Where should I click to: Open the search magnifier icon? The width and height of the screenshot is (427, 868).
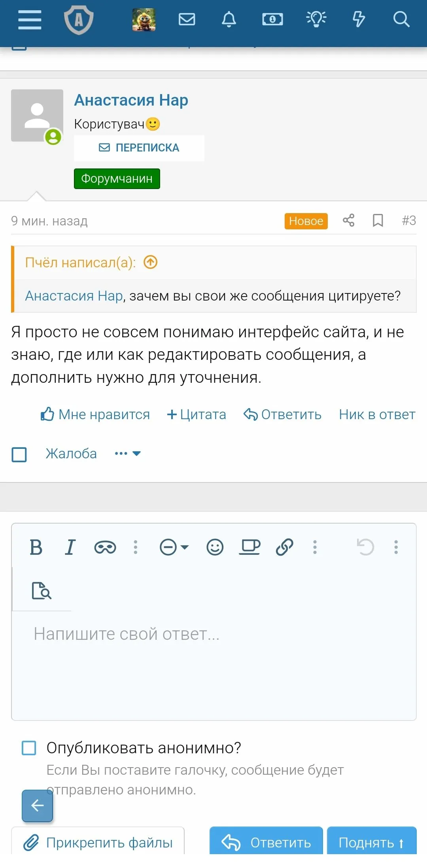(401, 19)
